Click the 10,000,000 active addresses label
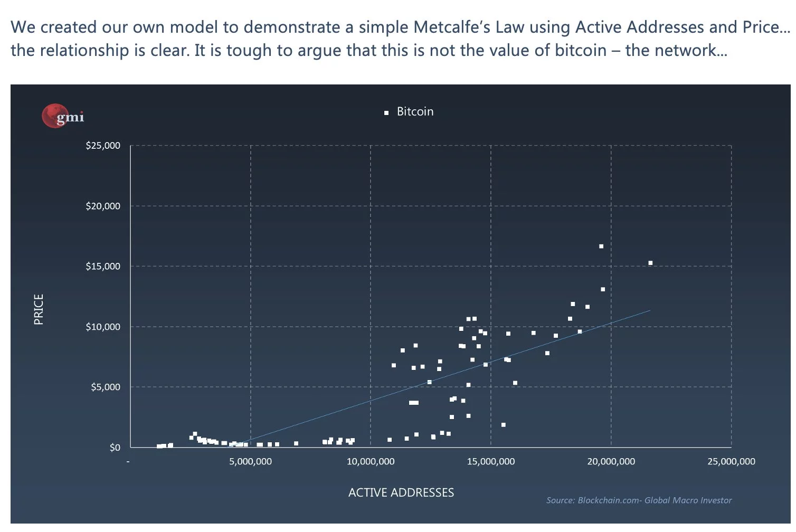796x532 pixels. tap(371, 461)
